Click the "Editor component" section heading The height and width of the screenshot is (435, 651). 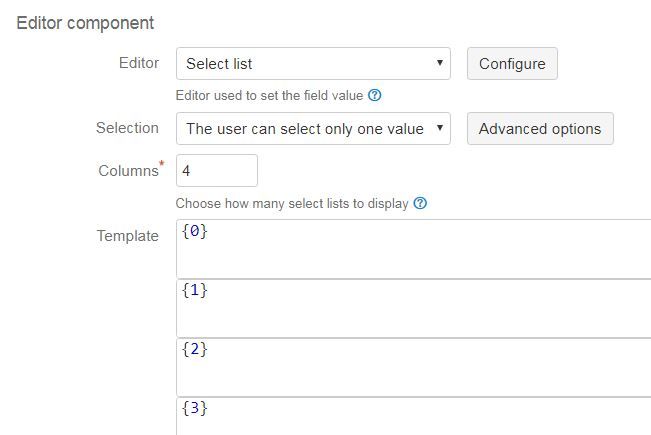tap(85, 22)
